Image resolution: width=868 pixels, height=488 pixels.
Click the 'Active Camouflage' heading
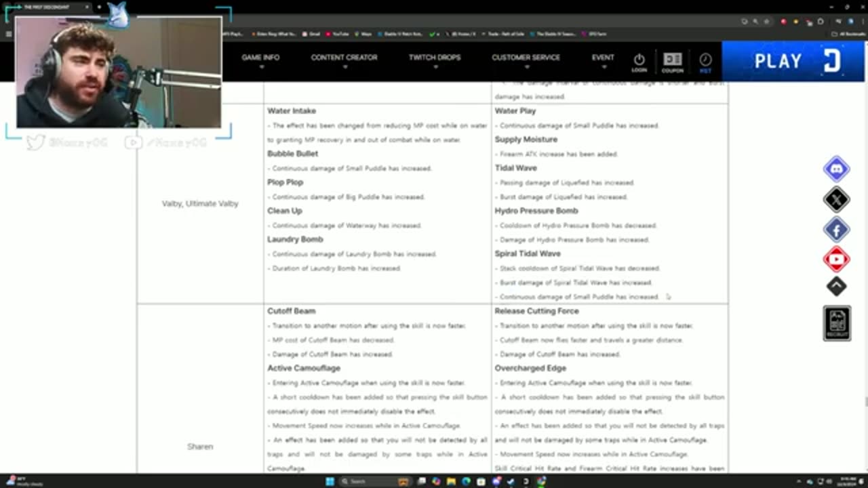[x=304, y=368]
